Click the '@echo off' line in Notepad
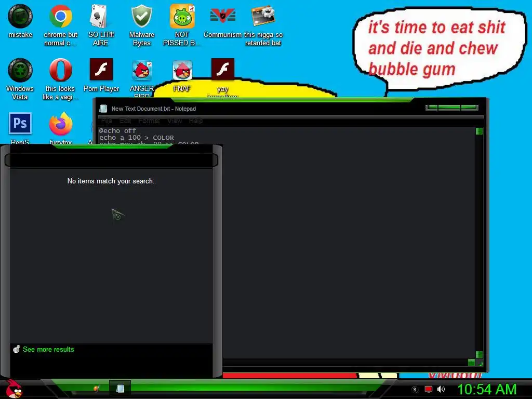Image resolution: width=532 pixels, height=399 pixels. (x=117, y=130)
